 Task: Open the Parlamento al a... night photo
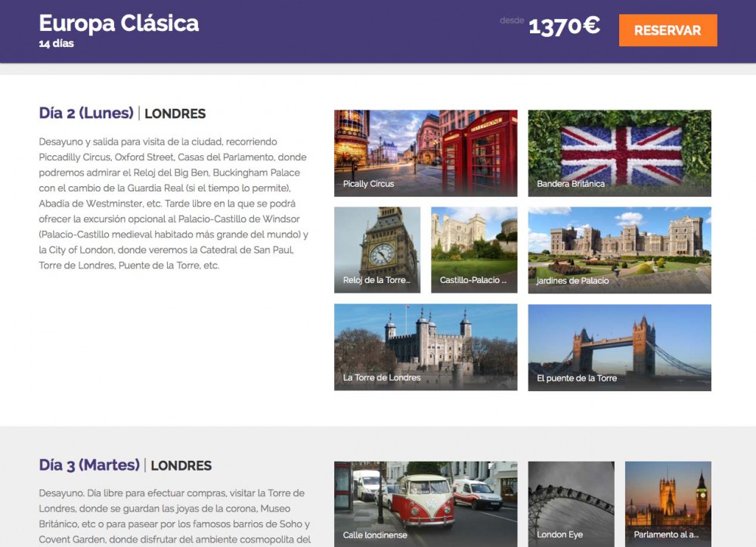coord(668,504)
